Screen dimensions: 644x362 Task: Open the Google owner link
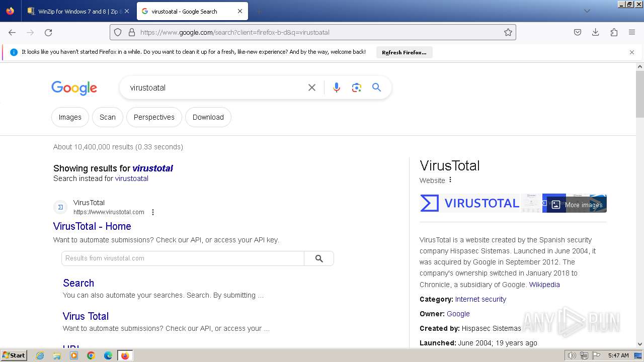[458, 314]
